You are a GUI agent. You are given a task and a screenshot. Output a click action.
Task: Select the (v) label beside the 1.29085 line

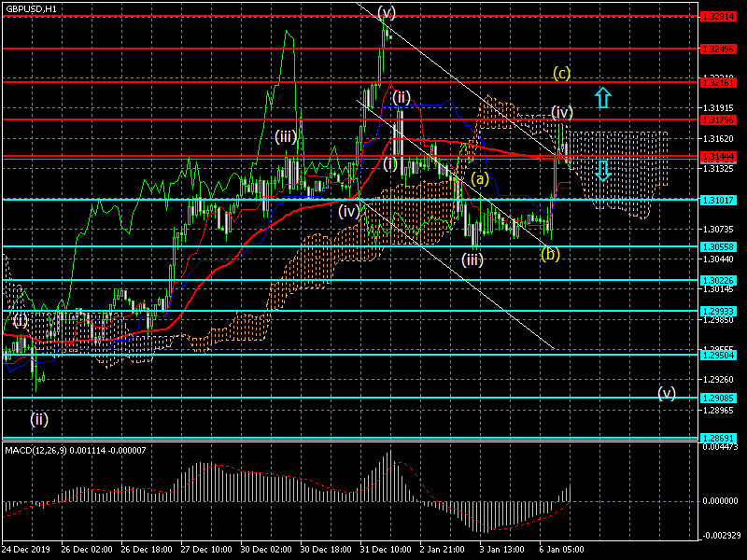click(667, 393)
